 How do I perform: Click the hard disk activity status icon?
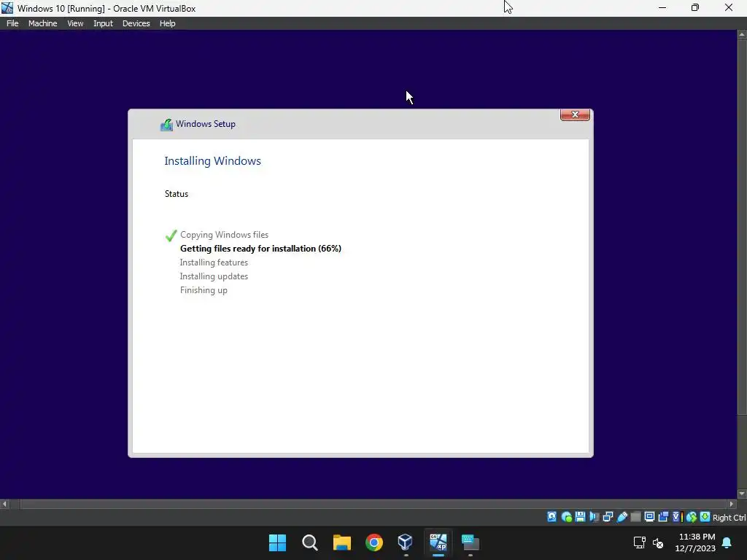coord(551,517)
